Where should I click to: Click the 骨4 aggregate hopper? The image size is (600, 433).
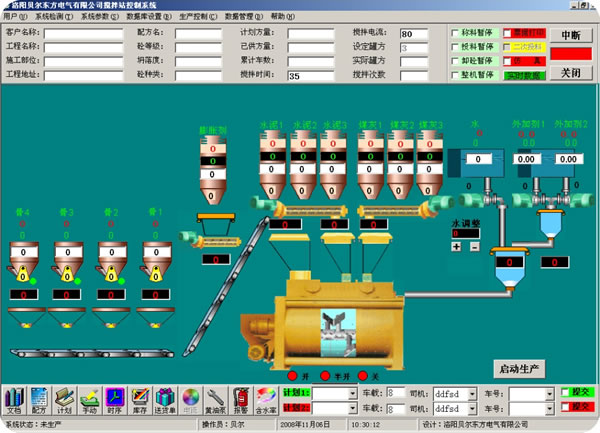(x=23, y=261)
